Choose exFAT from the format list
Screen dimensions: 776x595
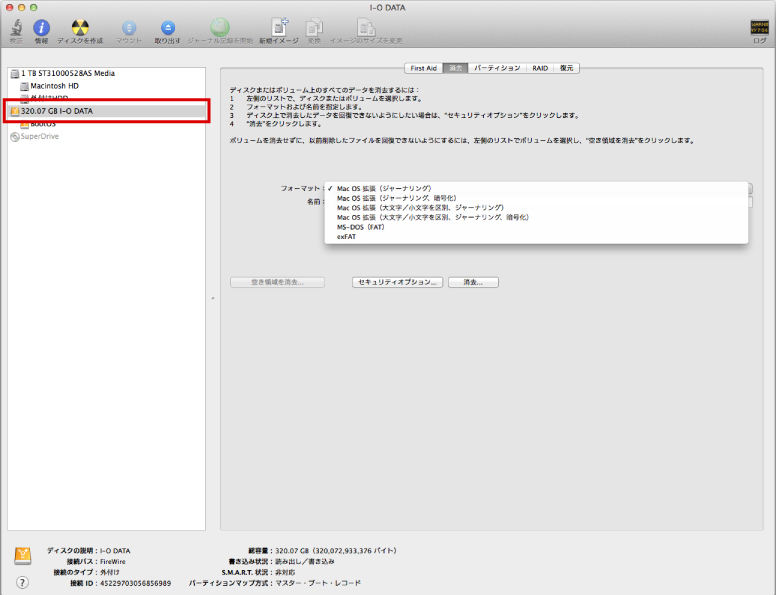click(x=346, y=237)
